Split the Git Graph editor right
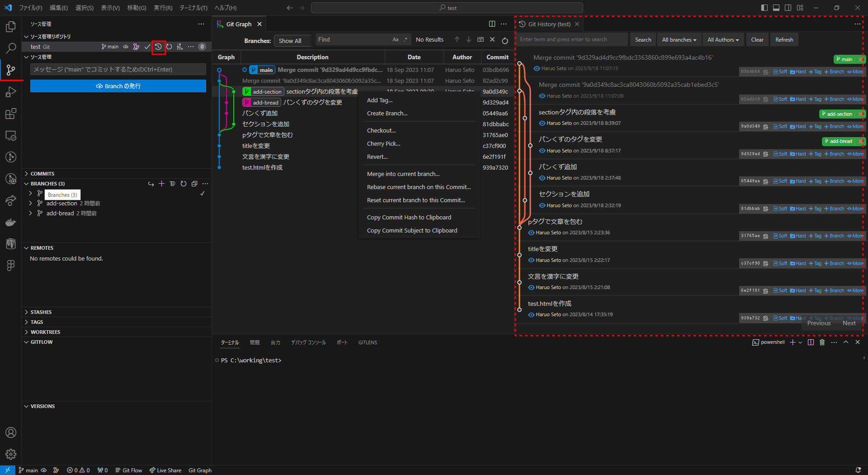 (x=492, y=24)
